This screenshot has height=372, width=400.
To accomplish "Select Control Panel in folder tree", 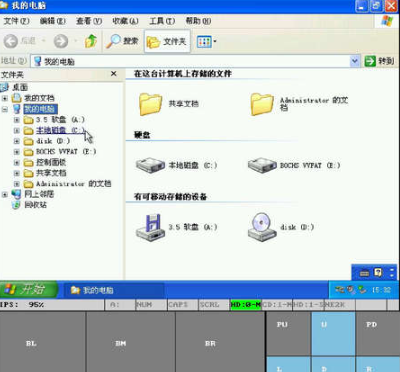I will [x=51, y=162].
